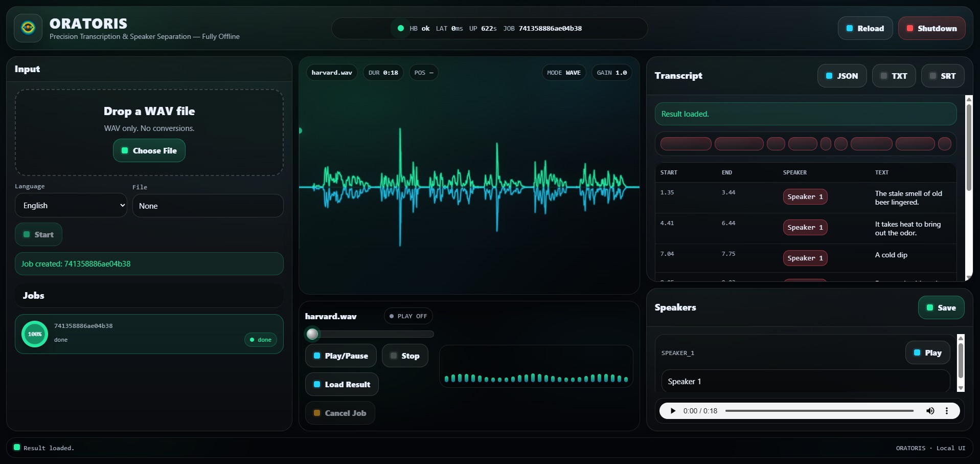Image resolution: width=980 pixels, height=464 pixels.
Task: Click the Choose File button
Action: click(149, 151)
